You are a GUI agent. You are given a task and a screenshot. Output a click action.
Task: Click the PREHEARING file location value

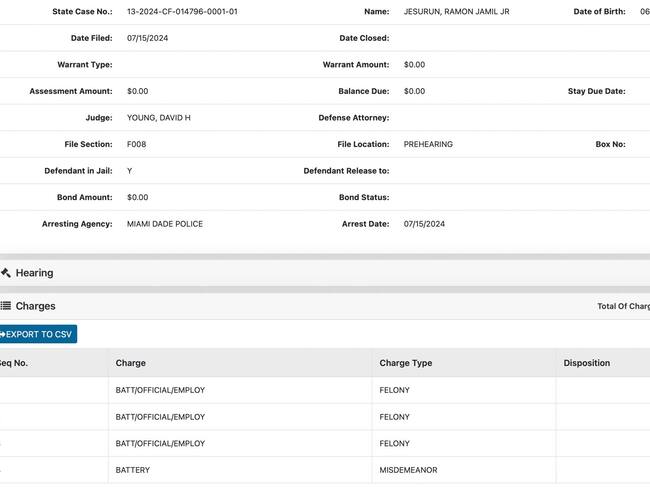point(428,144)
